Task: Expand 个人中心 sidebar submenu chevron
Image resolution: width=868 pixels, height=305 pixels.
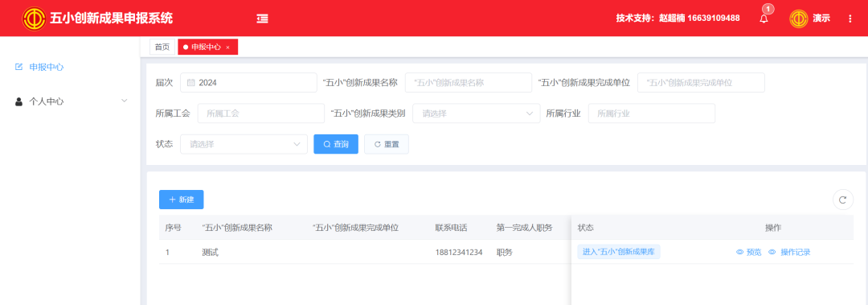Action: [124, 101]
